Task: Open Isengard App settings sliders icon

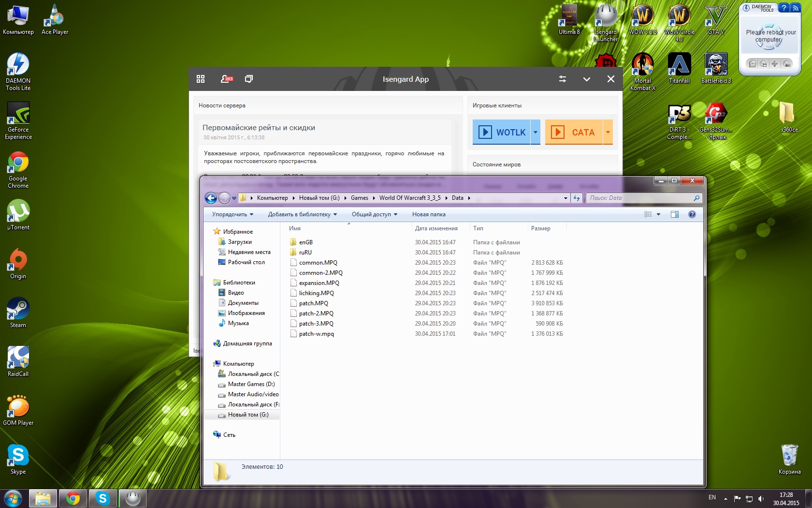Action: pos(563,79)
